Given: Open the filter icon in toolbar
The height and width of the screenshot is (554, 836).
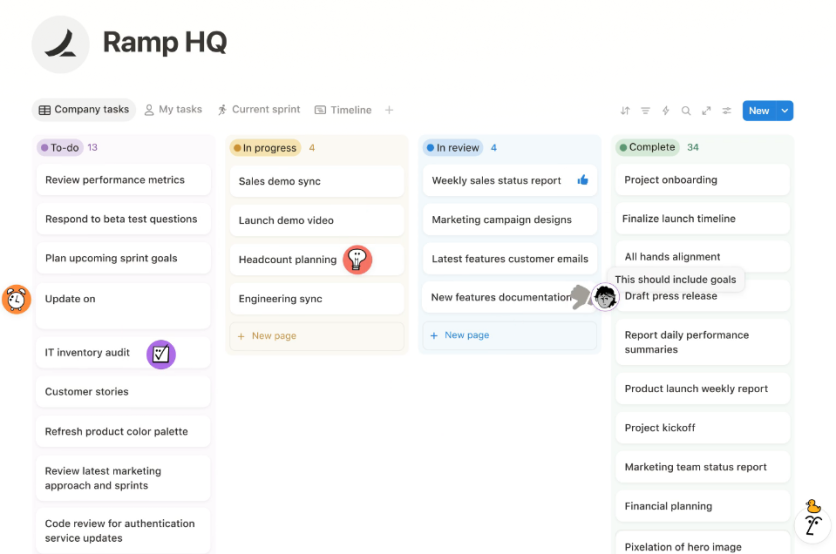Looking at the screenshot, I should pyautogui.click(x=645, y=111).
